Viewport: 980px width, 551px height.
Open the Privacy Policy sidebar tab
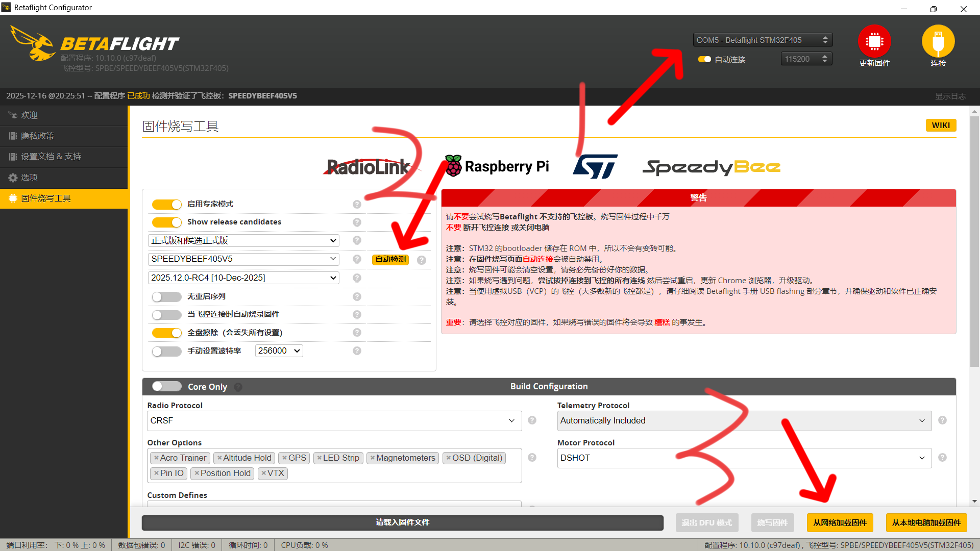click(x=37, y=136)
